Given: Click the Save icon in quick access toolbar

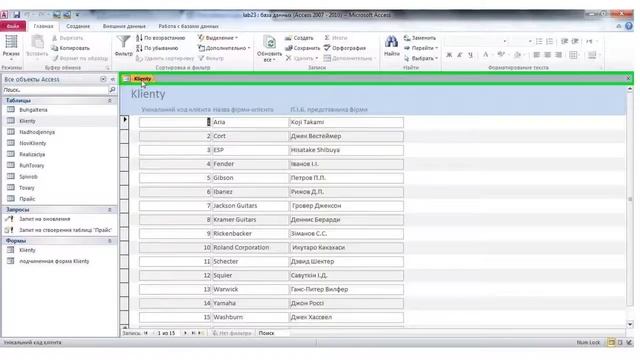Looking at the screenshot, I should tap(16, 15).
